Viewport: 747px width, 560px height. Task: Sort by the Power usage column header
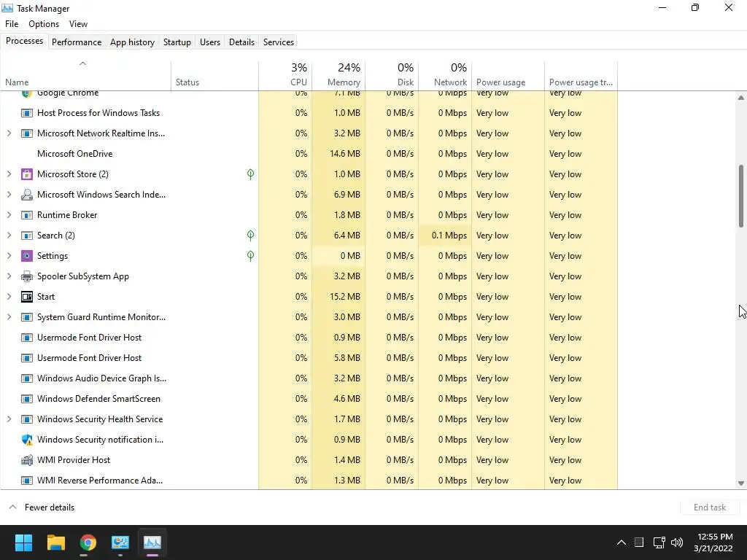[x=508, y=76]
